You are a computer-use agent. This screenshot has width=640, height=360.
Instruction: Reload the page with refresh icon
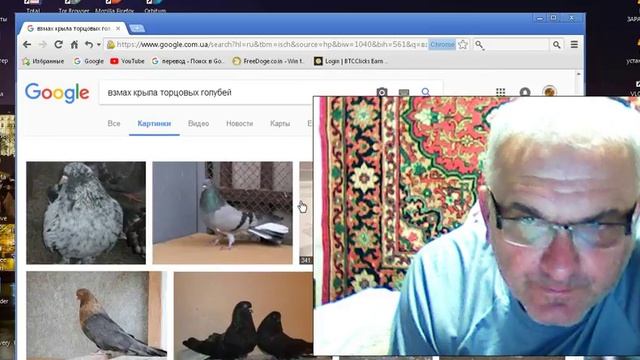point(58,44)
